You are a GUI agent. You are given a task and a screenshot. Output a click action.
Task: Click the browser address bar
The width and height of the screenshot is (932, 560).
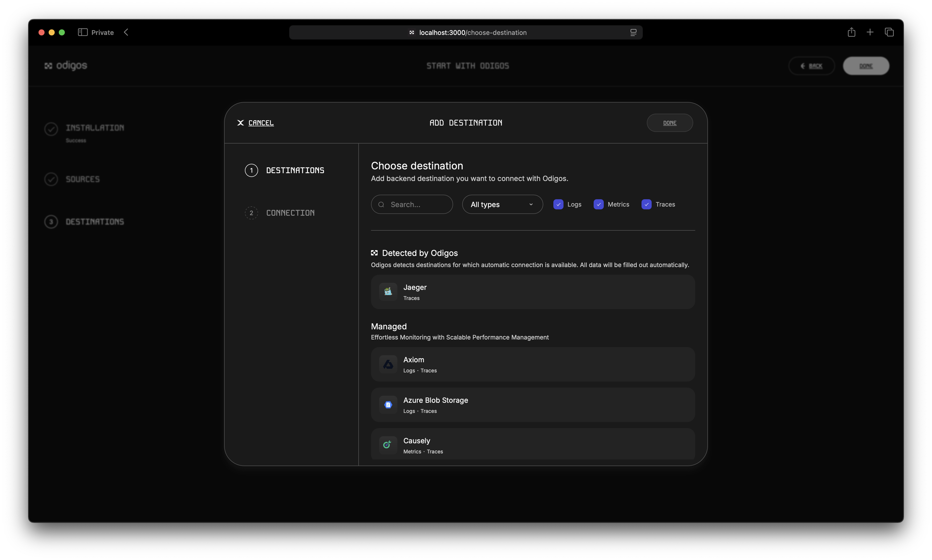465,32
